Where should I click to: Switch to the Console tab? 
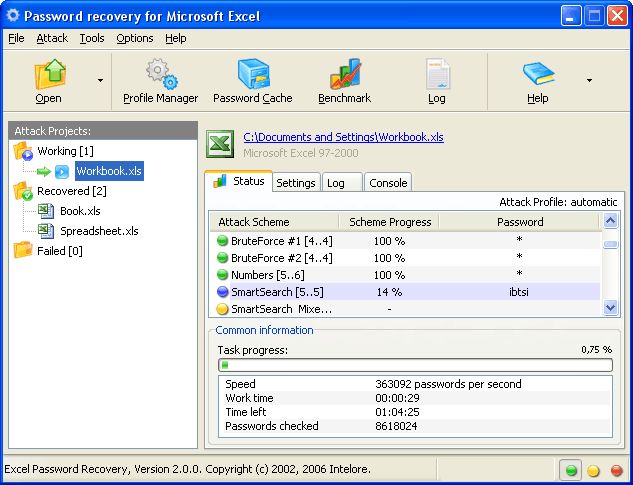pos(388,183)
